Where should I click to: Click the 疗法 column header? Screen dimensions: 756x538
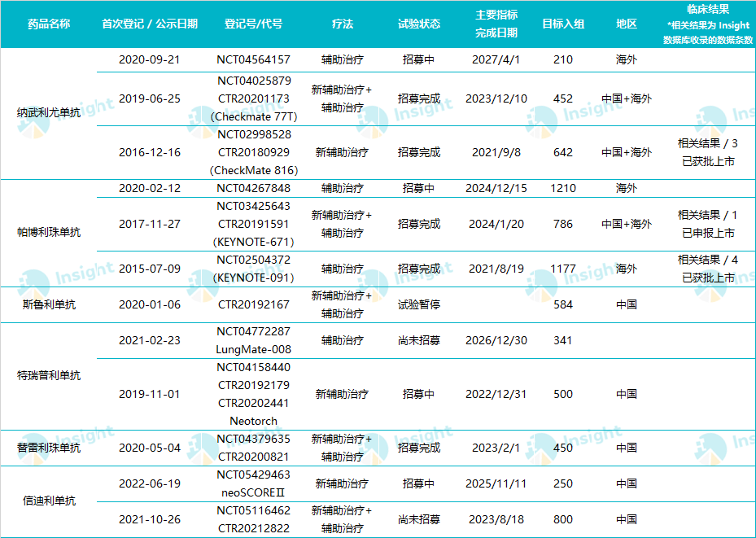pyautogui.click(x=343, y=24)
